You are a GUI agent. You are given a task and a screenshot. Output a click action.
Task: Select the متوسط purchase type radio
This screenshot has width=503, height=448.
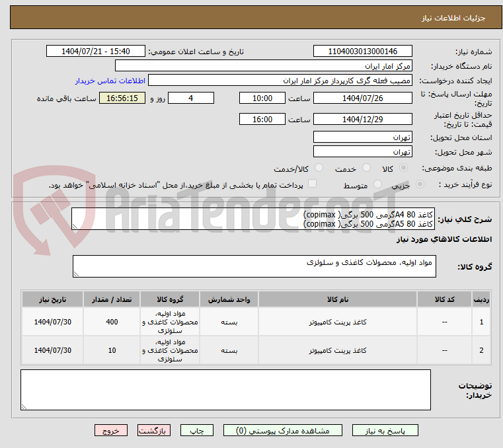(377, 184)
